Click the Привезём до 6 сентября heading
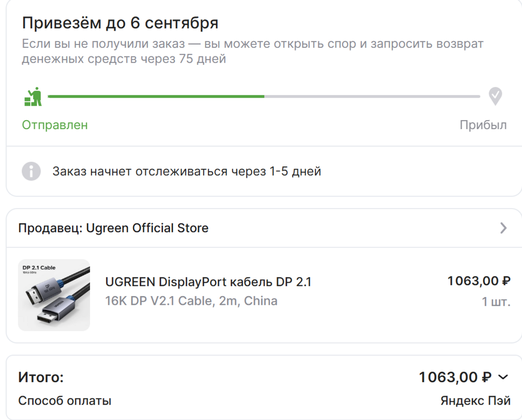Viewport: 522px width, 420px height. pos(120,22)
